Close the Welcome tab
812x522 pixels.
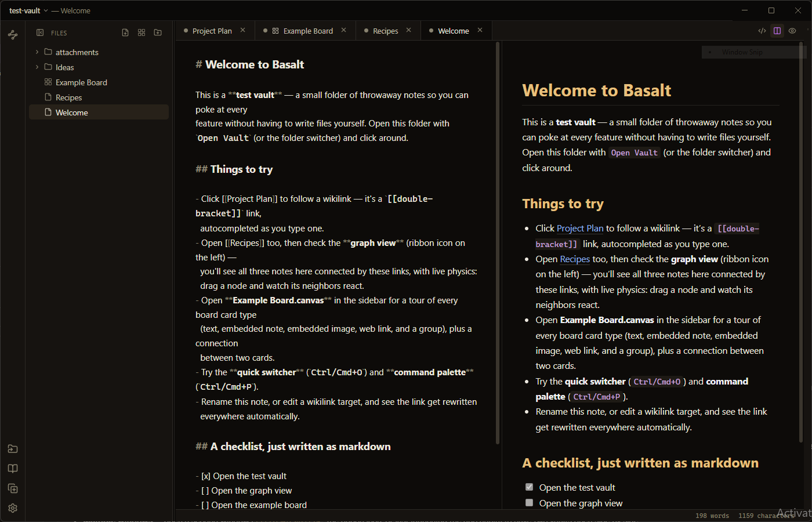coord(480,30)
